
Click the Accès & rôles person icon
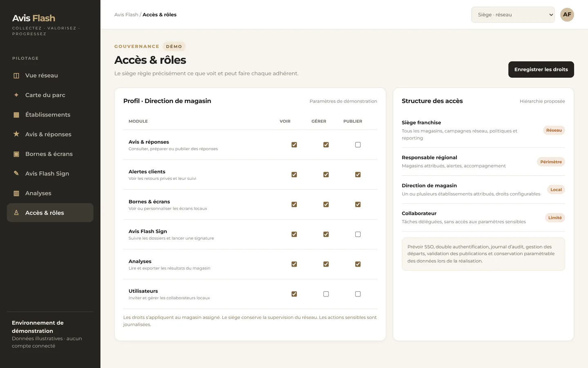[16, 213]
